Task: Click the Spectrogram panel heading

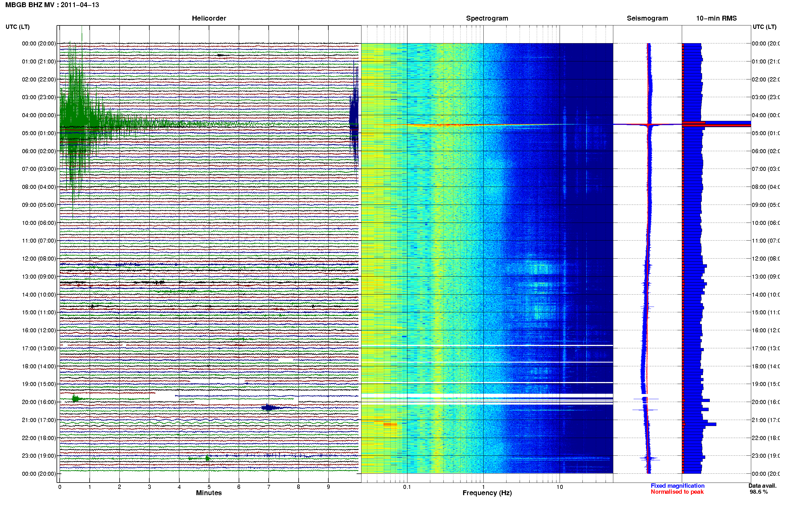Action: click(487, 18)
